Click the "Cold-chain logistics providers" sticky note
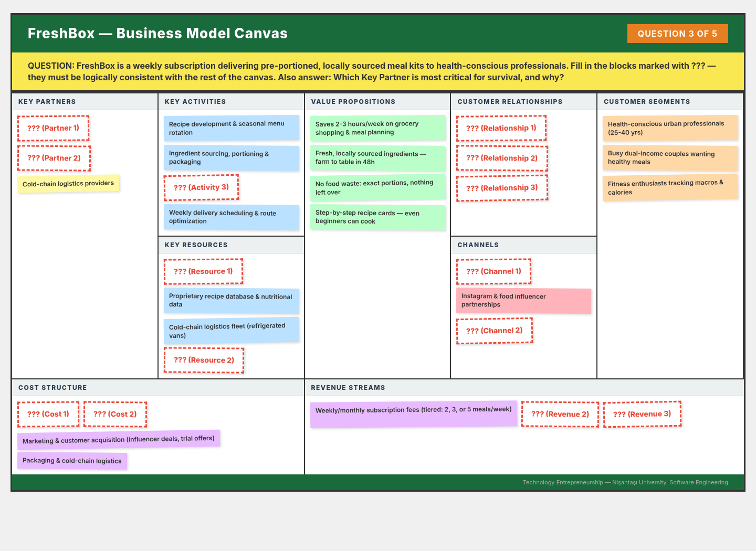Viewport: 756px width, 551px height. [x=68, y=184]
